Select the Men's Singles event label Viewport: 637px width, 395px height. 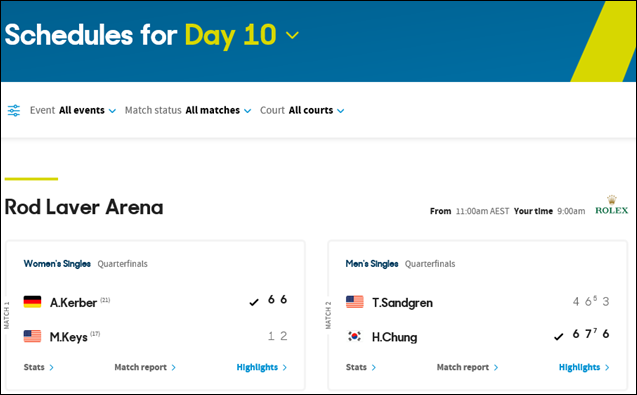pyautogui.click(x=372, y=264)
